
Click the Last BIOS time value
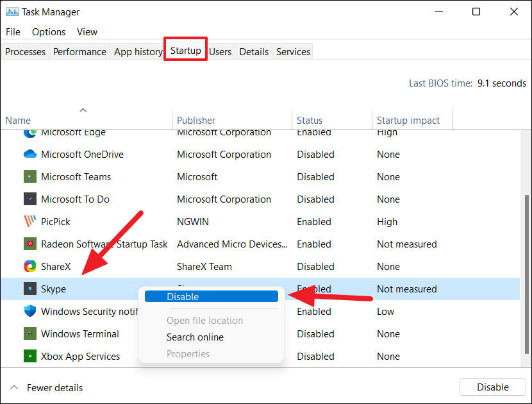pos(501,83)
